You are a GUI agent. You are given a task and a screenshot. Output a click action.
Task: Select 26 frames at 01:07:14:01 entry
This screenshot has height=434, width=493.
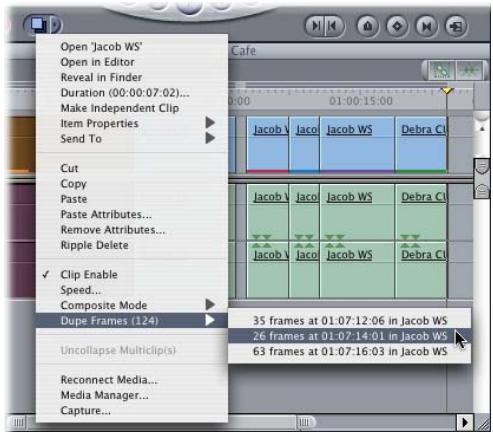pyautogui.click(x=349, y=336)
